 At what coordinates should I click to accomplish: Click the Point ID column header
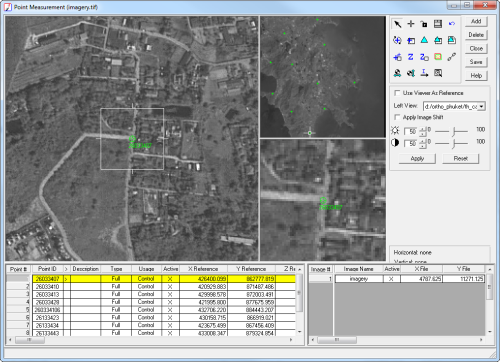tap(47, 269)
